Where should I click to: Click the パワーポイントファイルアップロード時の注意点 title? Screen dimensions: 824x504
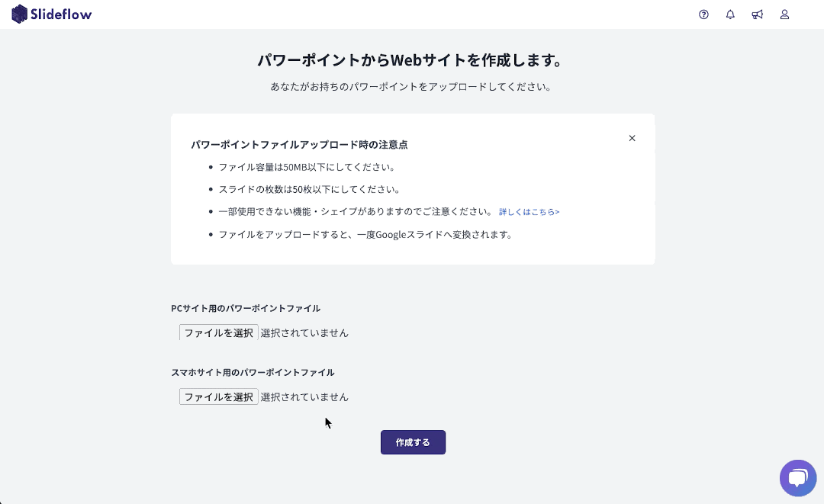299,144
